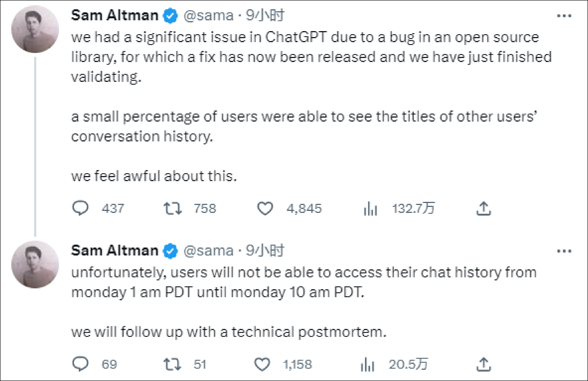588x381 pixels.
Task: Like the first tweet with 4,845 likes
Action: 265,208
